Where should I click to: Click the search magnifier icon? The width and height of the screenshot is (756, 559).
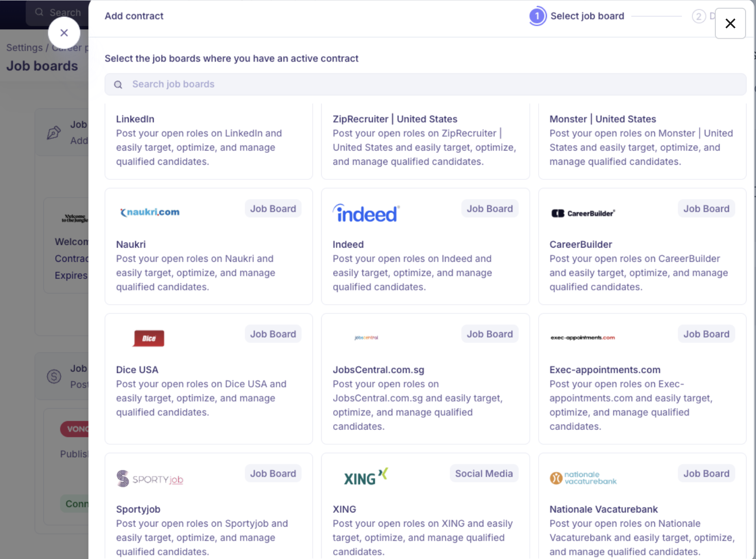click(118, 84)
